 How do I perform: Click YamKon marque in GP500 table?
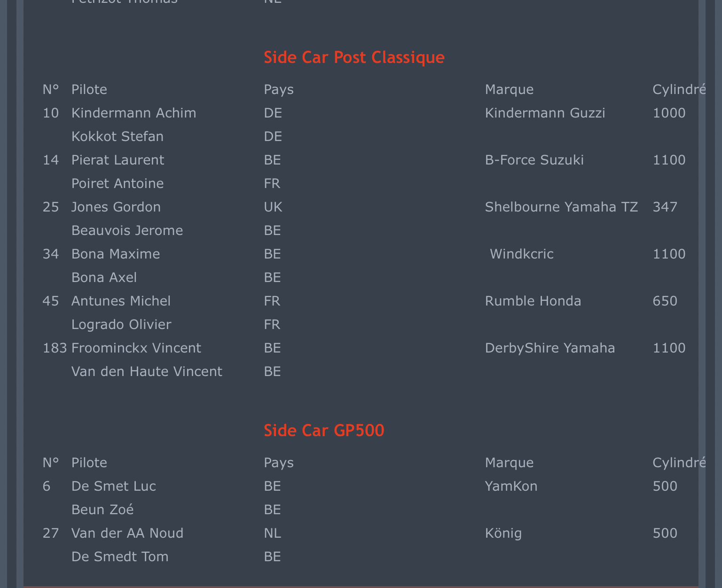click(511, 486)
